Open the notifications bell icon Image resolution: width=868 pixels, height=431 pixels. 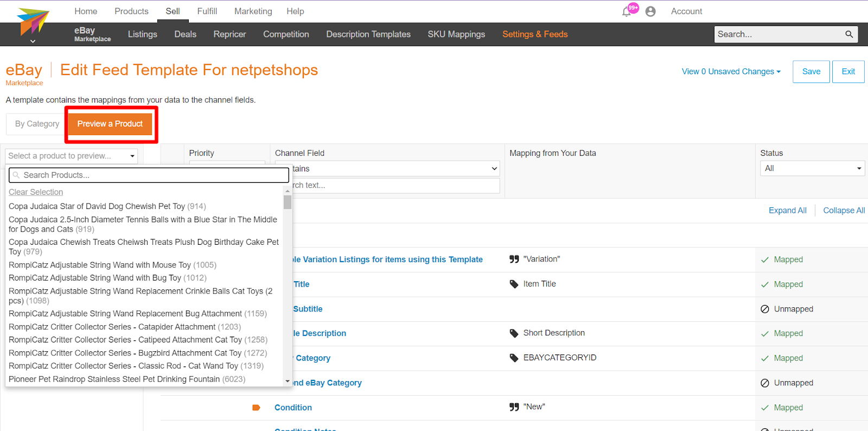pyautogui.click(x=627, y=11)
